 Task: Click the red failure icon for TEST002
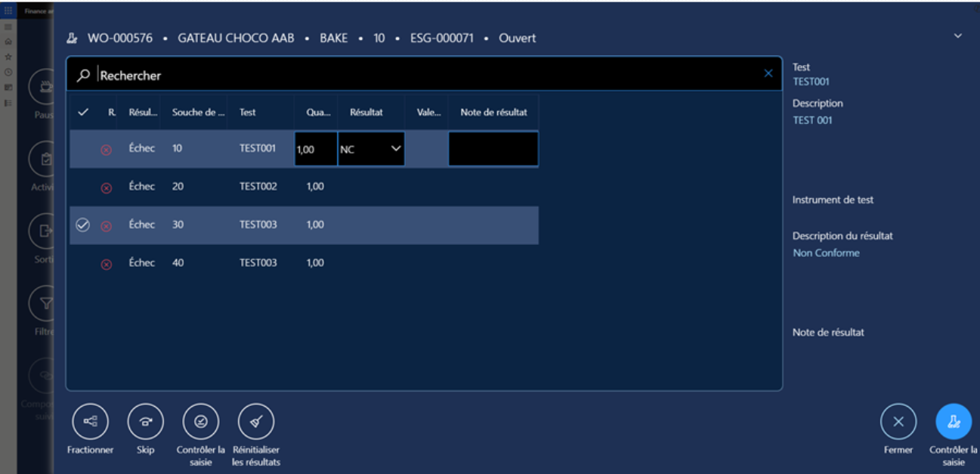coord(107,188)
